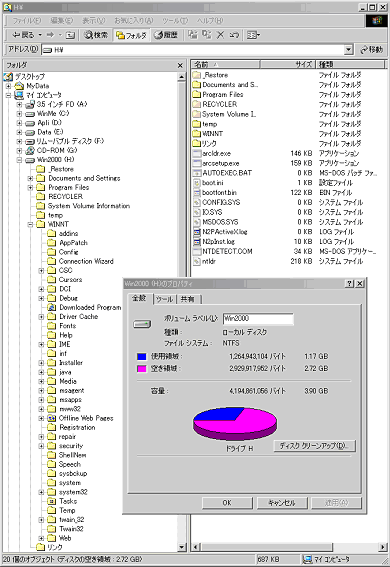Click Cancel in properties dialog

(x=282, y=503)
